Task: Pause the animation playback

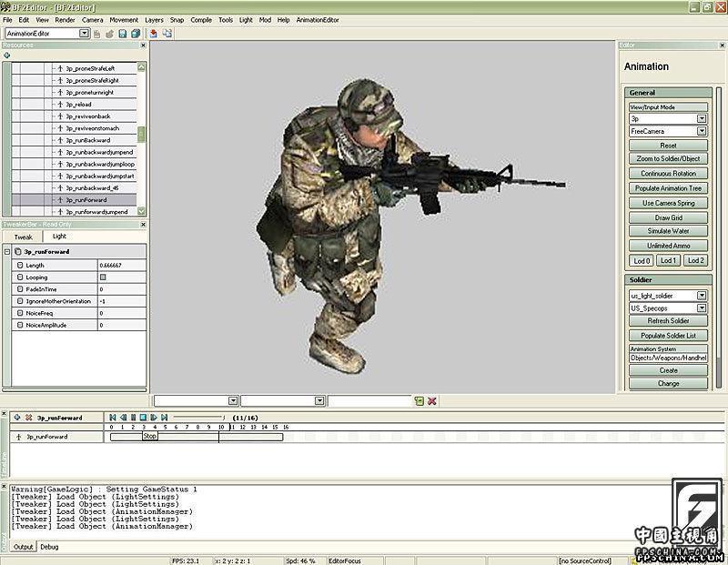Action: (133, 418)
